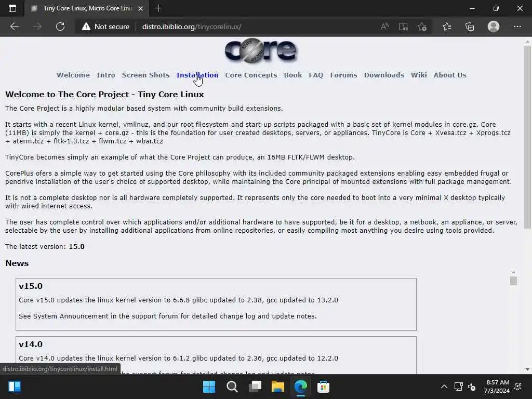This screenshot has height=399, width=532.
Task: Click the main page vertical scrollbar
Action: point(527,137)
